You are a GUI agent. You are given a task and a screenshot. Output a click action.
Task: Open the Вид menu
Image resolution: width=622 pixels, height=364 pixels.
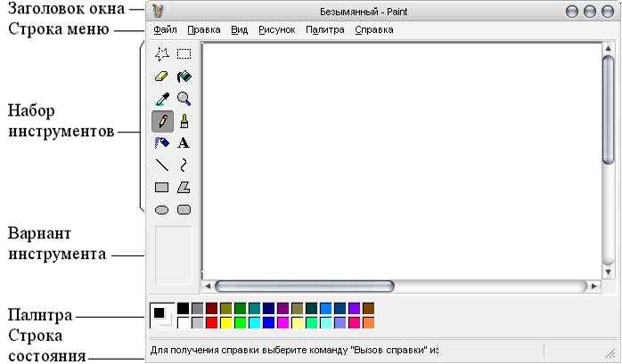coord(239,29)
